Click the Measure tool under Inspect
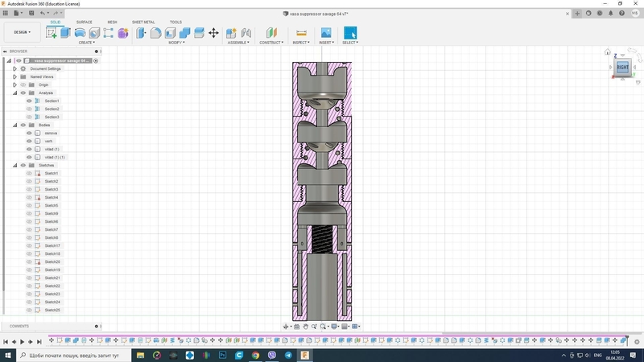This screenshot has height=362, width=644. pyautogui.click(x=301, y=33)
